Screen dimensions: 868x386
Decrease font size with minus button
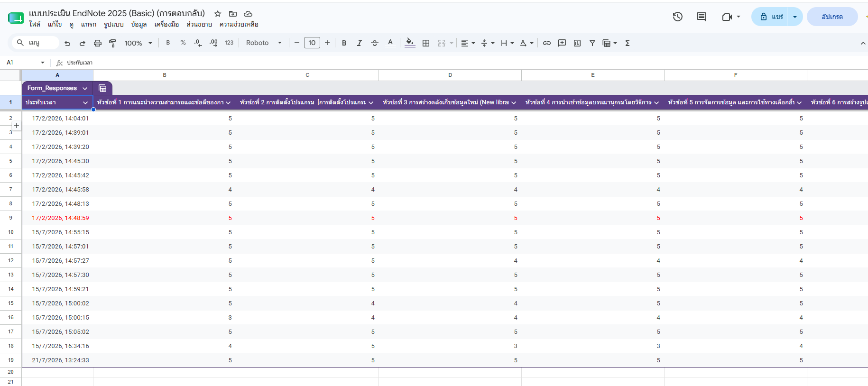[x=297, y=43]
